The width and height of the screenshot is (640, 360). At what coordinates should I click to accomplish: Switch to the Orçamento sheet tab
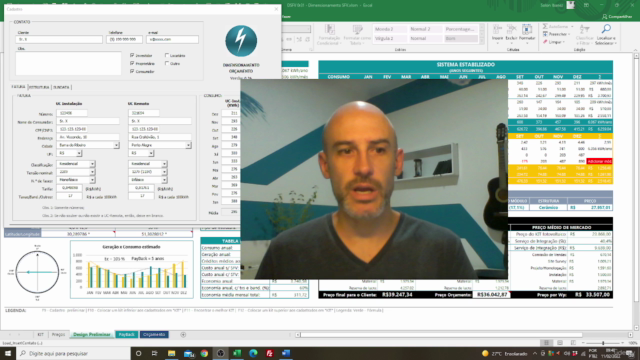click(154, 335)
